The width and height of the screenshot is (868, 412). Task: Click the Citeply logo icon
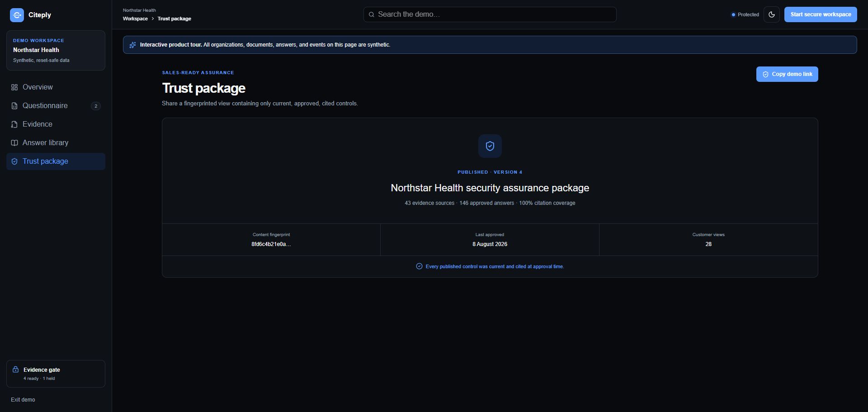tap(17, 15)
